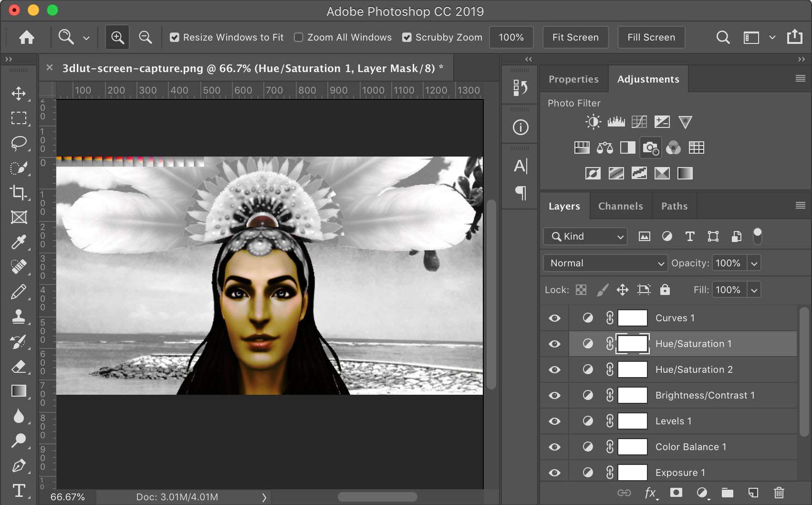Click the Fit Screen button
This screenshot has height=505, width=812.
[575, 37]
